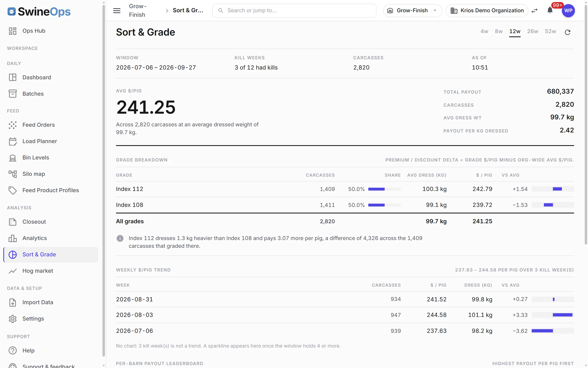Open the Load Planner

coord(51,141)
